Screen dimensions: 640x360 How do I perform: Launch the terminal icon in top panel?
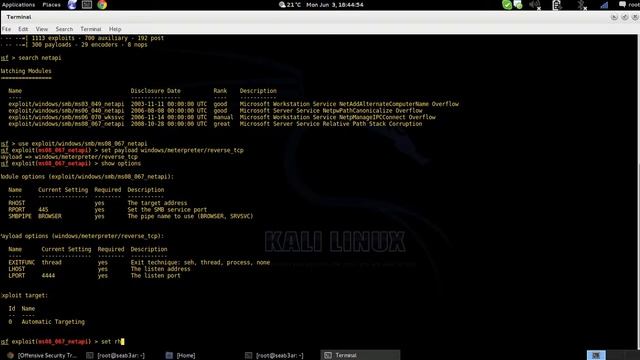87,5
